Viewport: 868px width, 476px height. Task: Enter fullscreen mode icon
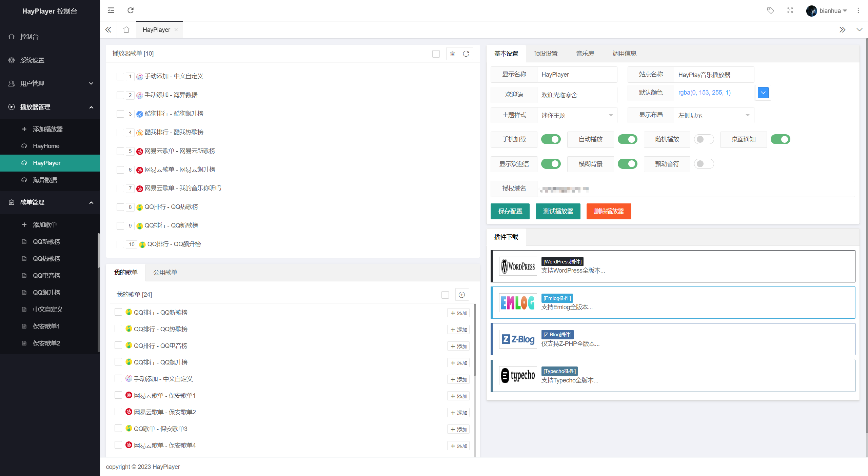pos(790,10)
